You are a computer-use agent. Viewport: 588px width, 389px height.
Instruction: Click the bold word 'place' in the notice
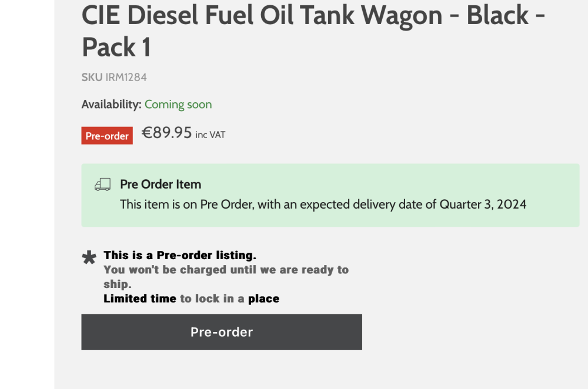263,299
